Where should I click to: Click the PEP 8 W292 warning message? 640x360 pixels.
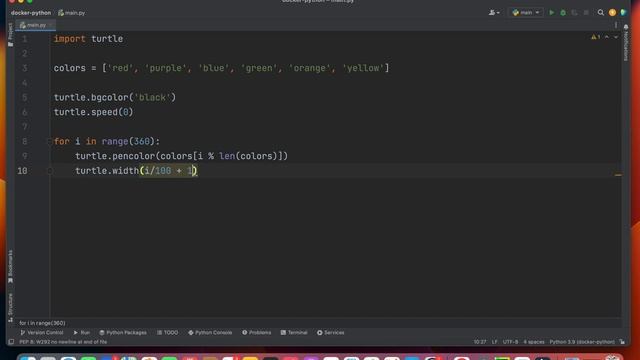(63, 342)
